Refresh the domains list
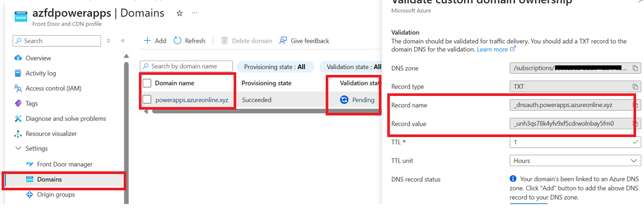The width and height of the screenshot is (644, 213). [189, 41]
